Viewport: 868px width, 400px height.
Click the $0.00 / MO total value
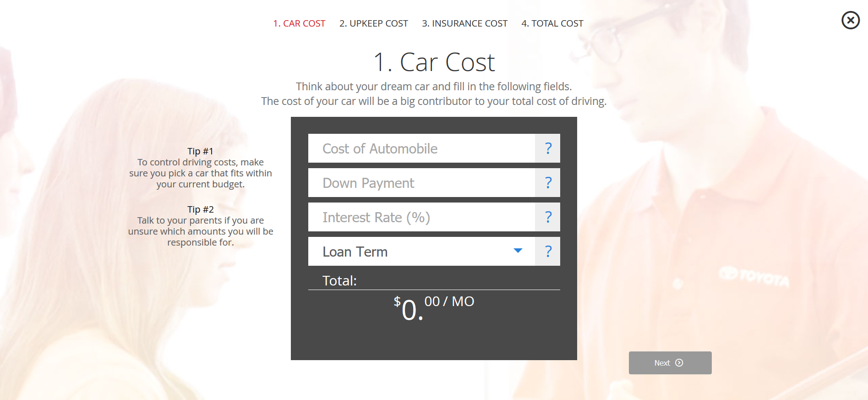click(434, 308)
